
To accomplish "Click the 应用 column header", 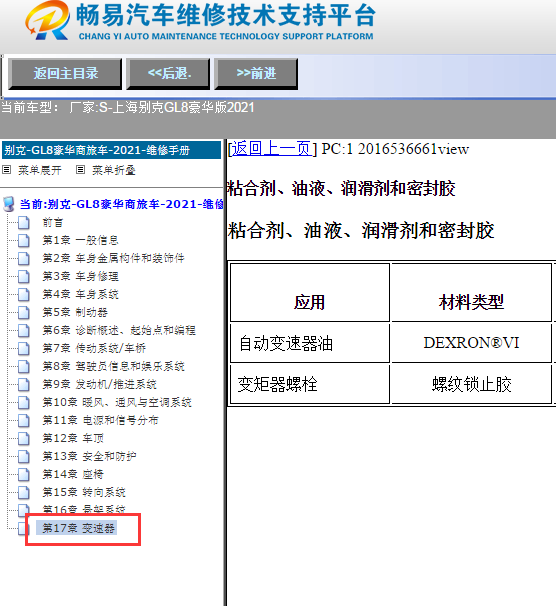I will coord(309,293).
